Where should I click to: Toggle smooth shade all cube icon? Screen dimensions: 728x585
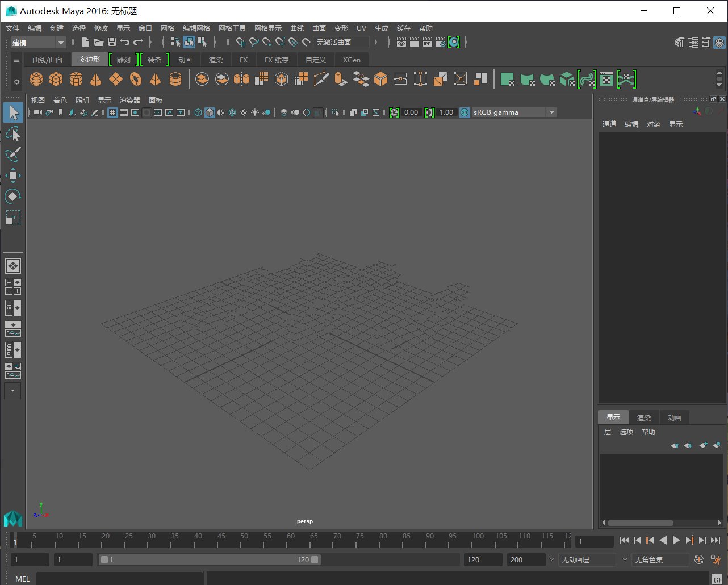210,112
